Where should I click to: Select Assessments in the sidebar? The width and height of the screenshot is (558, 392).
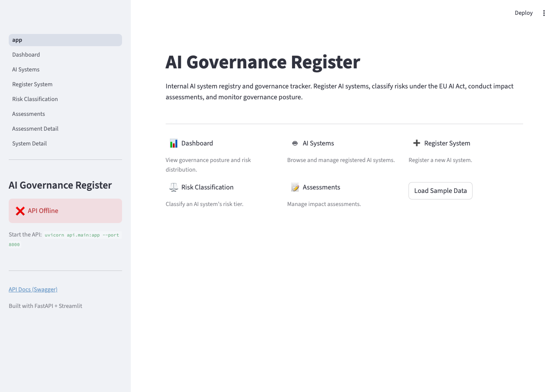click(x=28, y=114)
